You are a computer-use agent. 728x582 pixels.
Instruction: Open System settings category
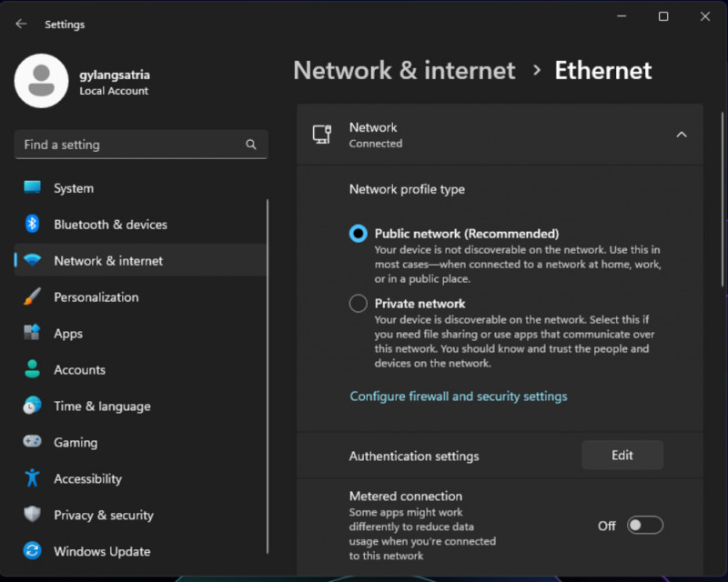pyautogui.click(x=141, y=188)
